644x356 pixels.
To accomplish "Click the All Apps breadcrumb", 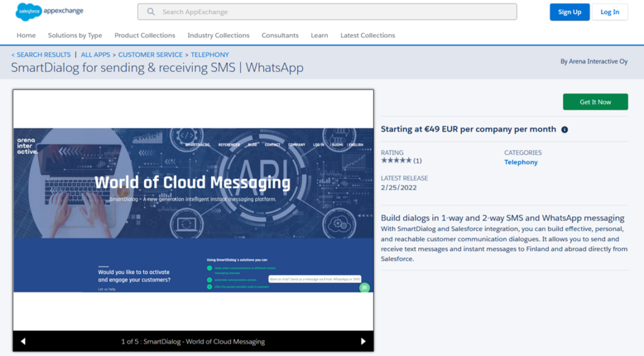I will [x=96, y=55].
